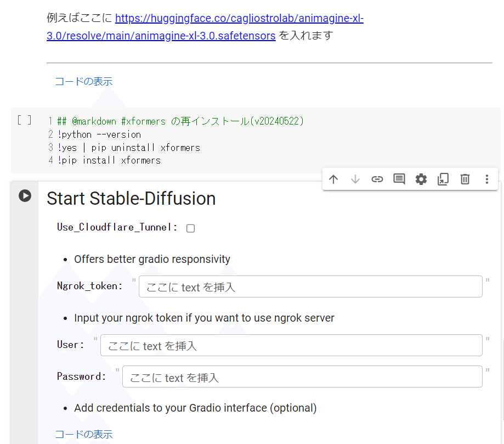
Task: Click the pip install xformers code line
Action: (x=109, y=160)
